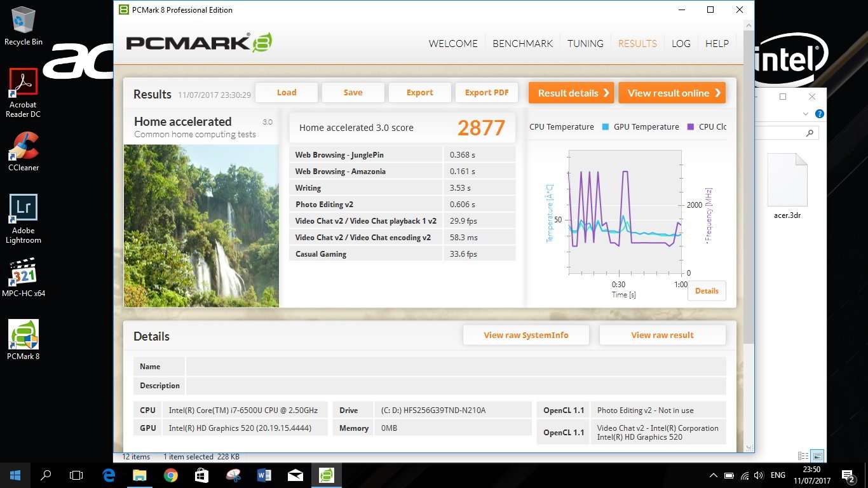The width and height of the screenshot is (868, 488).
Task: Open File Explorer from the taskbar
Action: coord(139,475)
